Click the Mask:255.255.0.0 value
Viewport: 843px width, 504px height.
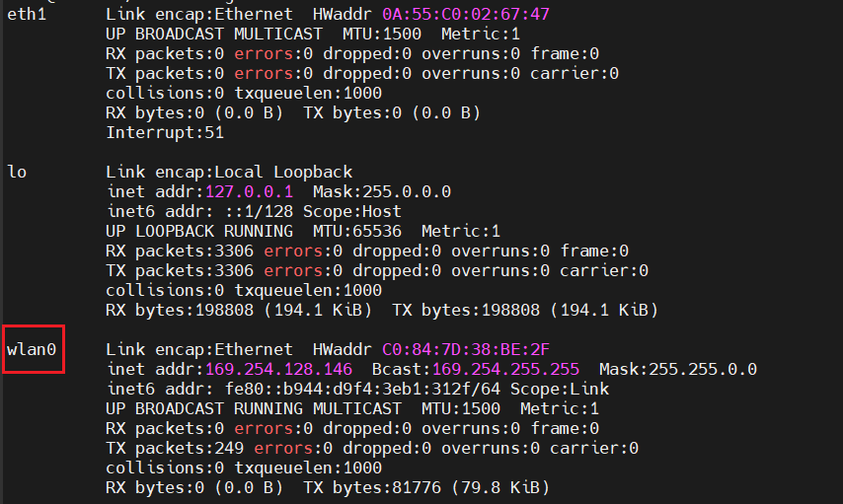pos(677,369)
